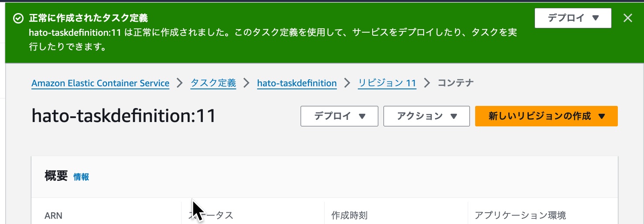Click the 概要 section heading
Viewport: 644px width, 224px height.
click(56, 176)
